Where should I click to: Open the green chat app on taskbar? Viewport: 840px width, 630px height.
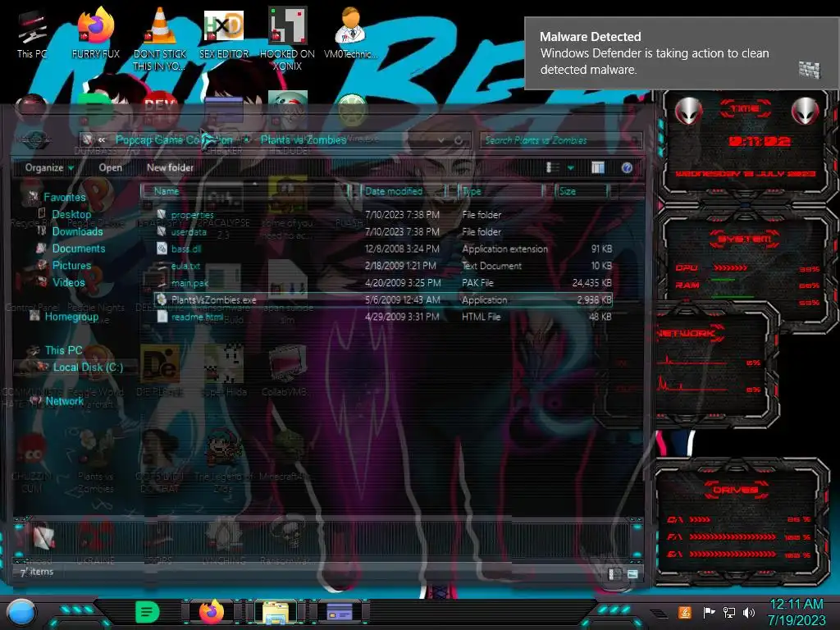point(148,612)
